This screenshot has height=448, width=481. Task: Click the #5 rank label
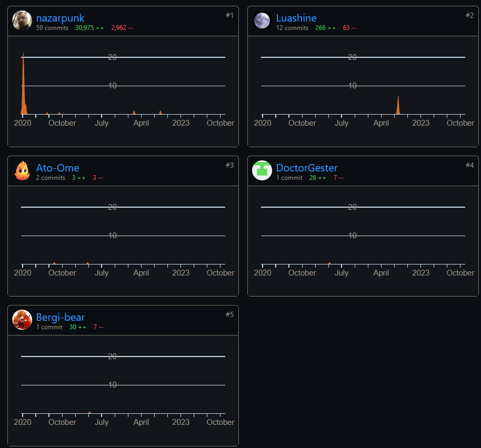click(230, 314)
